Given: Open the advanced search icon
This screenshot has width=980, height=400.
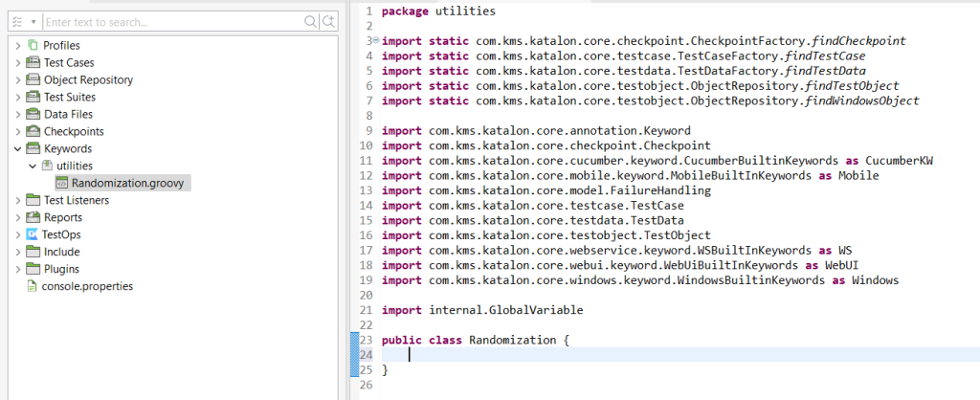Looking at the screenshot, I should pos(328,21).
